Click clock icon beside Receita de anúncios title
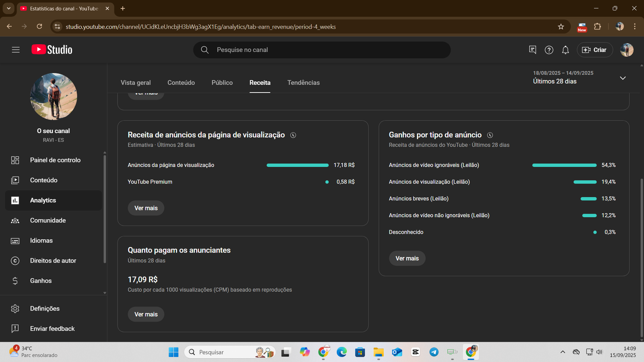Screen dimensions: 644x362 pyautogui.click(x=293, y=135)
